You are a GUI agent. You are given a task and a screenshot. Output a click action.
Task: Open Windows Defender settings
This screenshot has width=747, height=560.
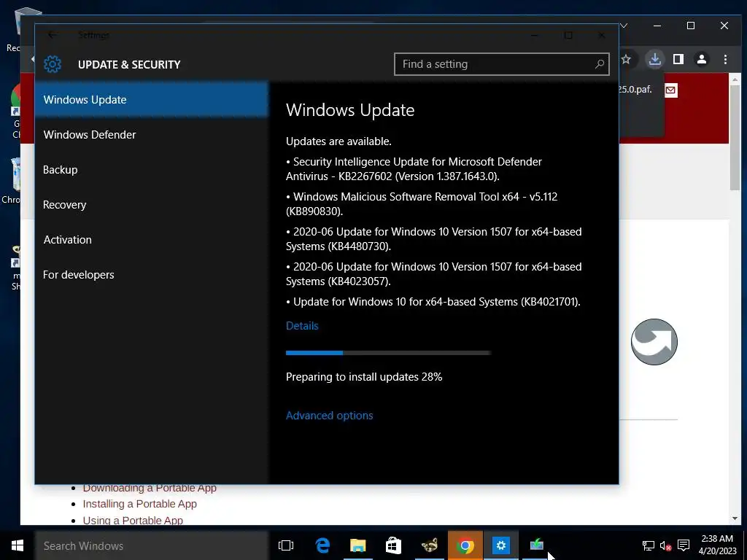click(152, 135)
